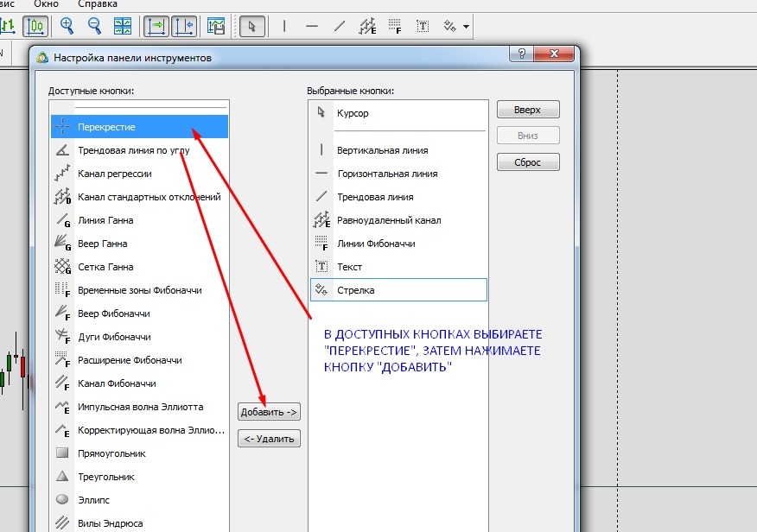Select Корректирующая волна Эллиотта item

[139, 430]
